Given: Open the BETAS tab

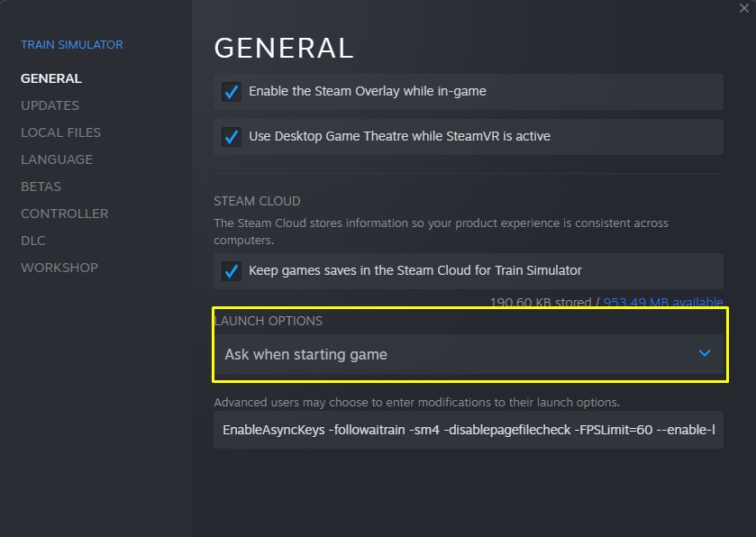Looking at the screenshot, I should pyautogui.click(x=41, y=187).
